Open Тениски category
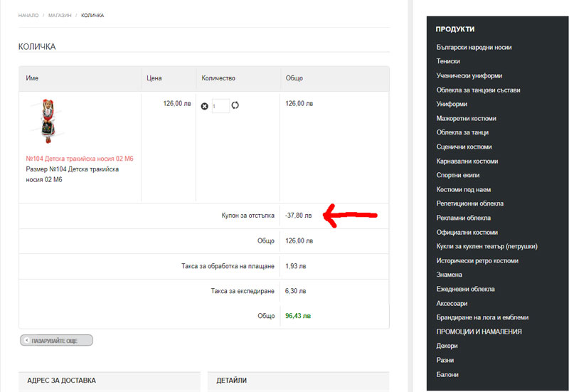Image resolution: width=569 pixels, height=392 pixels. (448, 61)
